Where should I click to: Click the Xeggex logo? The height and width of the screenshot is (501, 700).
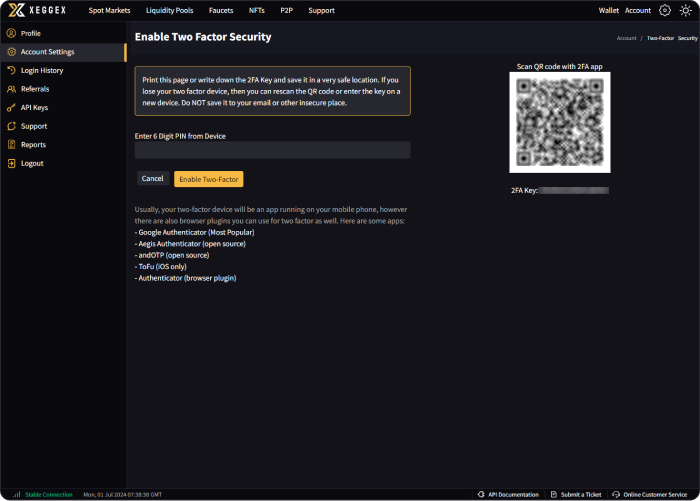[37, 10]
